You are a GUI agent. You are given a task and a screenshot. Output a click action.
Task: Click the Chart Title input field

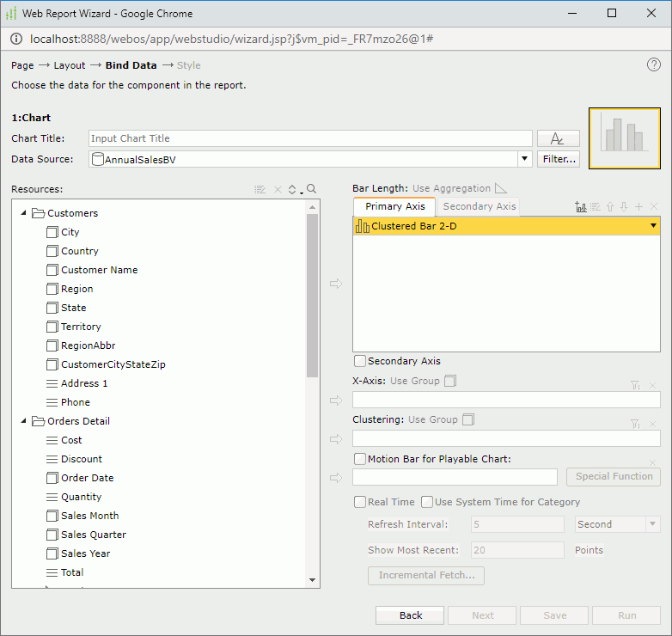[310, 138]
